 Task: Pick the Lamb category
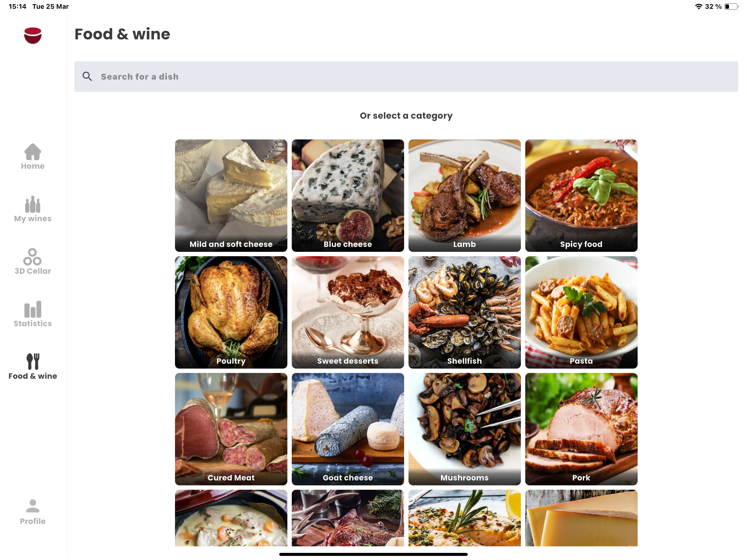(x=464, y=196)
